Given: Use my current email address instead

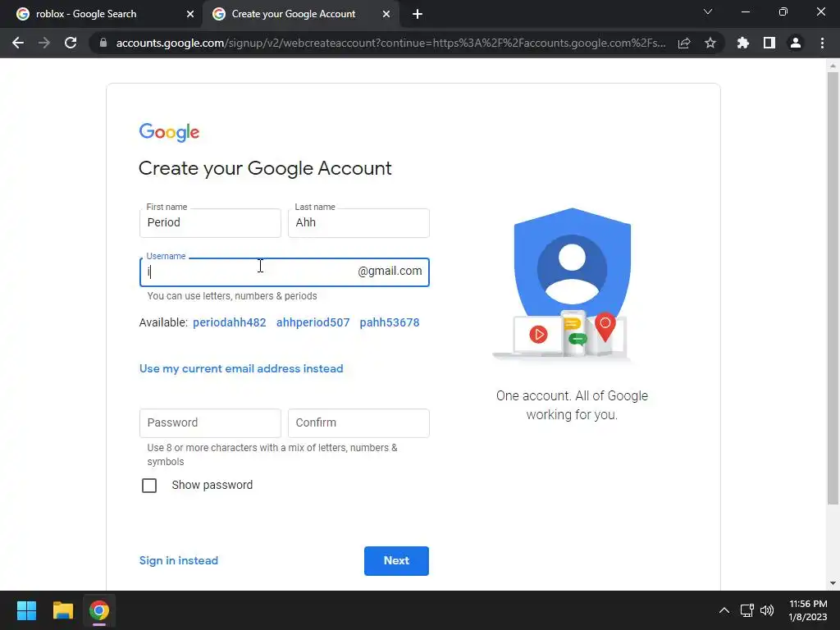Looking at the screenshot, I should coord(241,368).
